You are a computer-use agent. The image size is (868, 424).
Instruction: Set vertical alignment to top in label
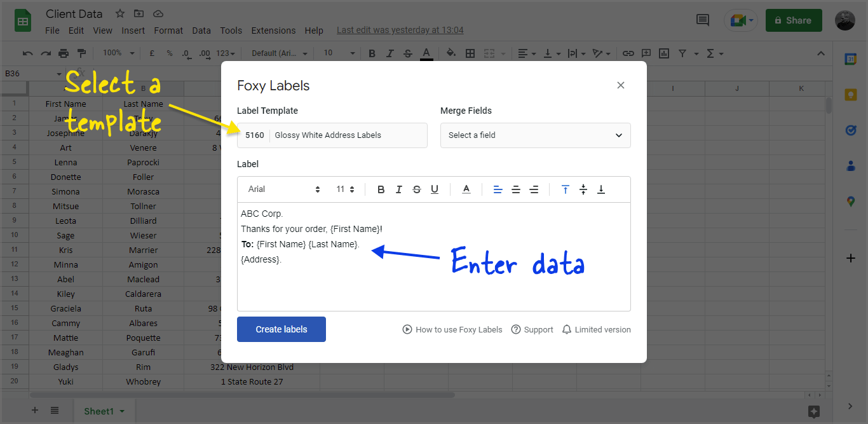(x=565, y=189)
